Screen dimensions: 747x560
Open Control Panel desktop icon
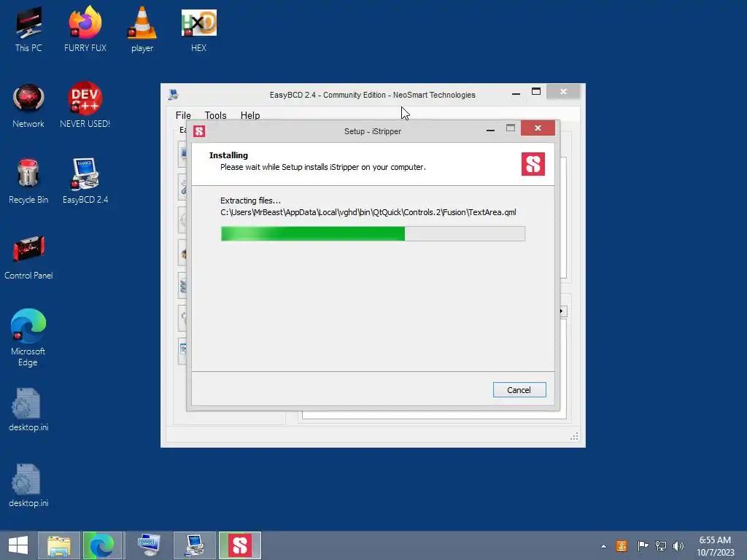coord(28,257)
